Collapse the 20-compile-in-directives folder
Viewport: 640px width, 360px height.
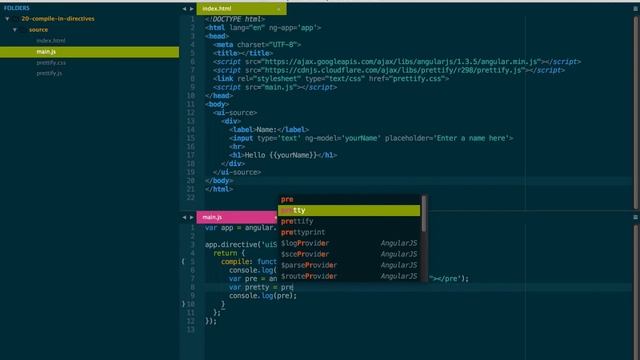pyautogui.click(x=7, y=19)
